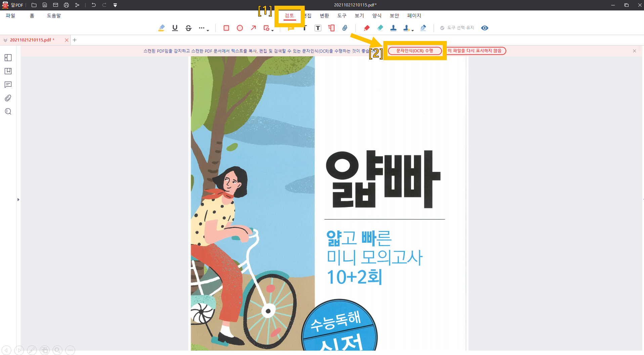Switch to the 보안 tab

pos(394,16)
